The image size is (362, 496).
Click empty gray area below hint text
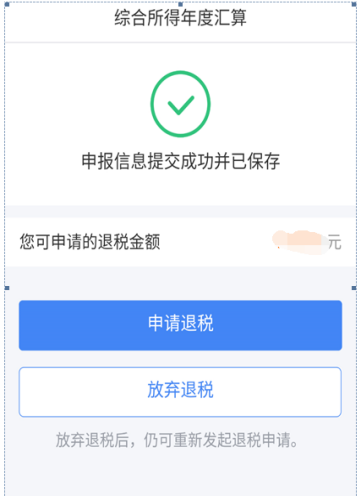point(180,473)
